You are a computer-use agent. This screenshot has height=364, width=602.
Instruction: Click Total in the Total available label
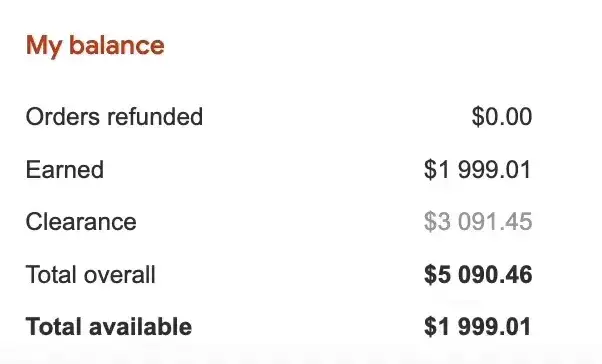click(54, 327)
